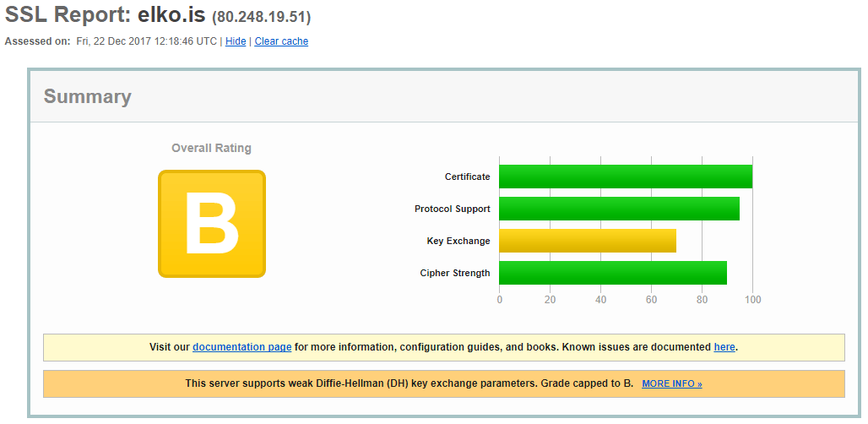Click the 'Cipher Strength' chart label

[455, 273]
